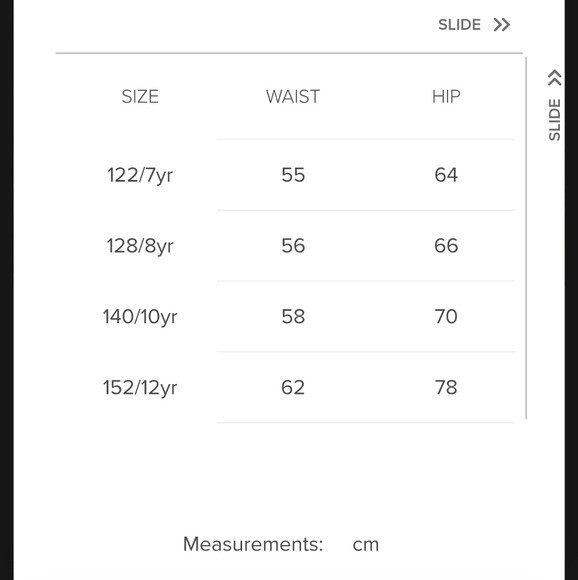This screenshot has width=578, height=580.
Task: Click the Measurements label
Action: 253,544
